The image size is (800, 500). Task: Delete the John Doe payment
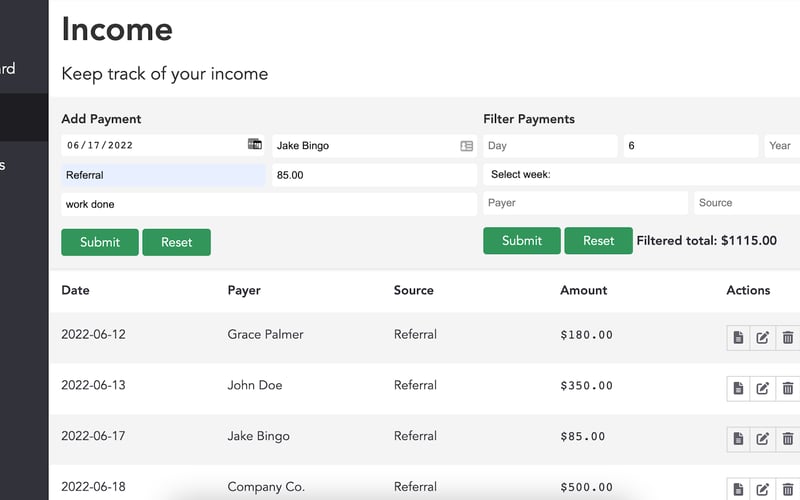click(787, 388)
